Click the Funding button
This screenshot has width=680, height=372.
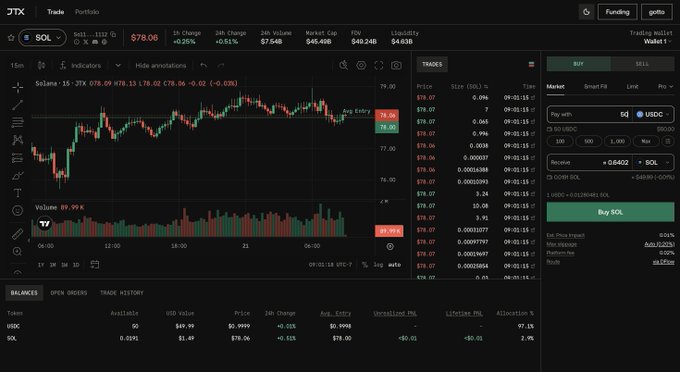click(x=617, y=12)
